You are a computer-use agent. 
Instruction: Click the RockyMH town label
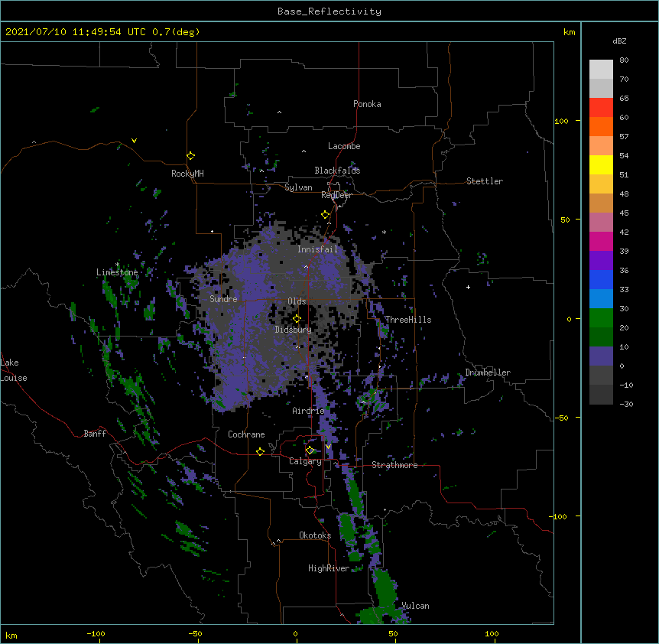pyautogui.click(x=187, y=174)
